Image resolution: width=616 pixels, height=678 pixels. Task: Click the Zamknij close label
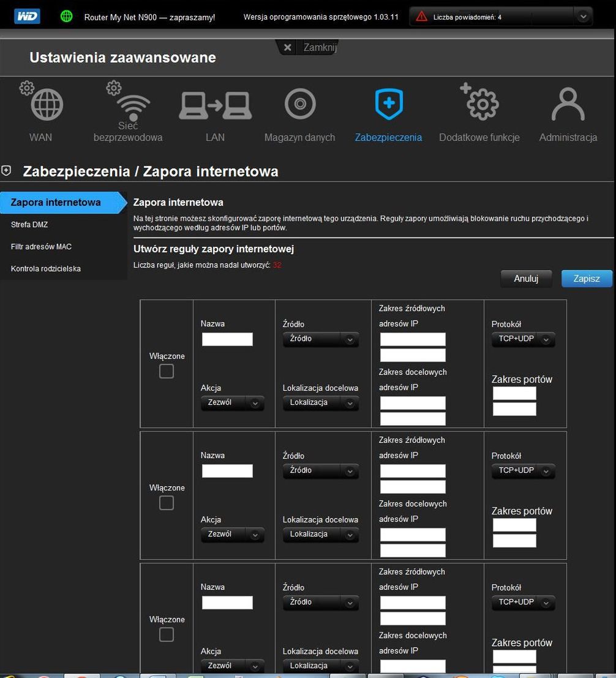click(x=320, y=47)
